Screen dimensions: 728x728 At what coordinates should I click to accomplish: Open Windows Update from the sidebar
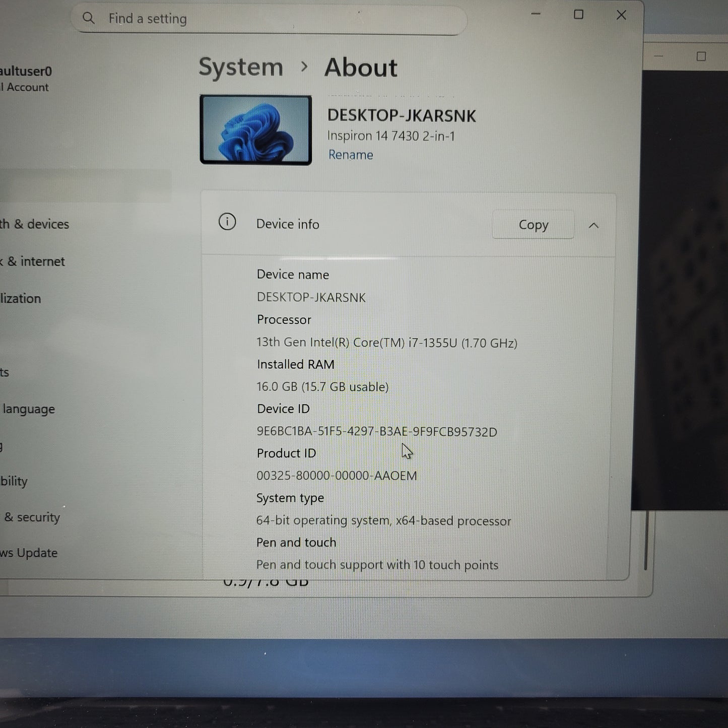[x=28, y=553]
